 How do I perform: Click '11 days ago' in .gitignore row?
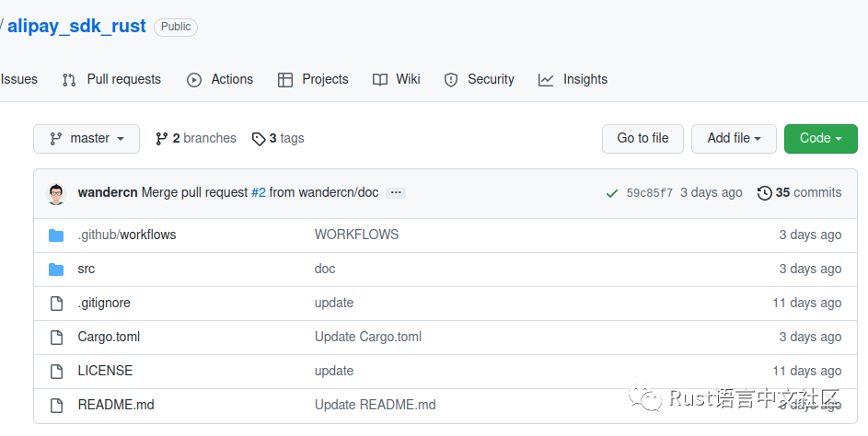click(x=807, y=303)
